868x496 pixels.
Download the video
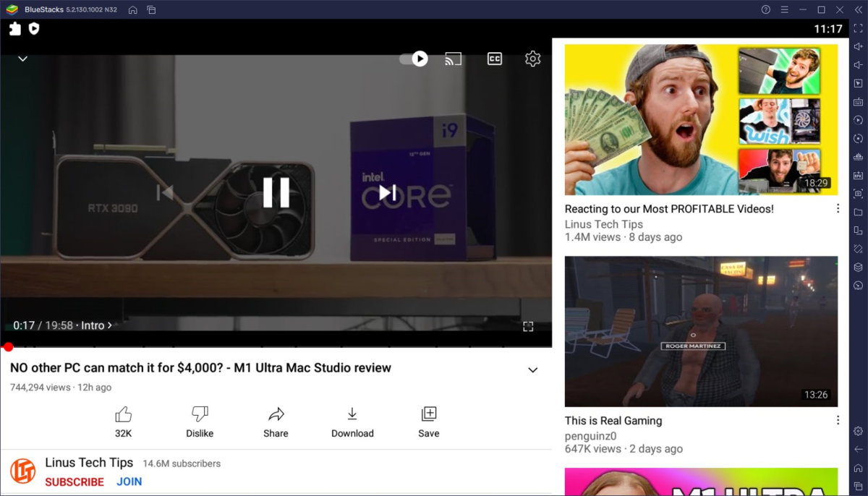[x=352, y=422]
